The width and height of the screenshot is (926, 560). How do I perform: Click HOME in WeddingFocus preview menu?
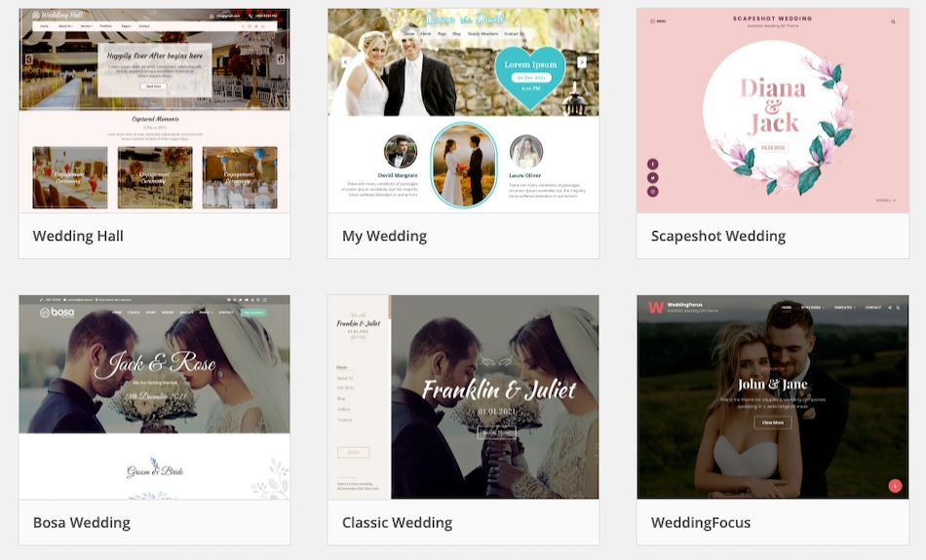coord(786,308)
